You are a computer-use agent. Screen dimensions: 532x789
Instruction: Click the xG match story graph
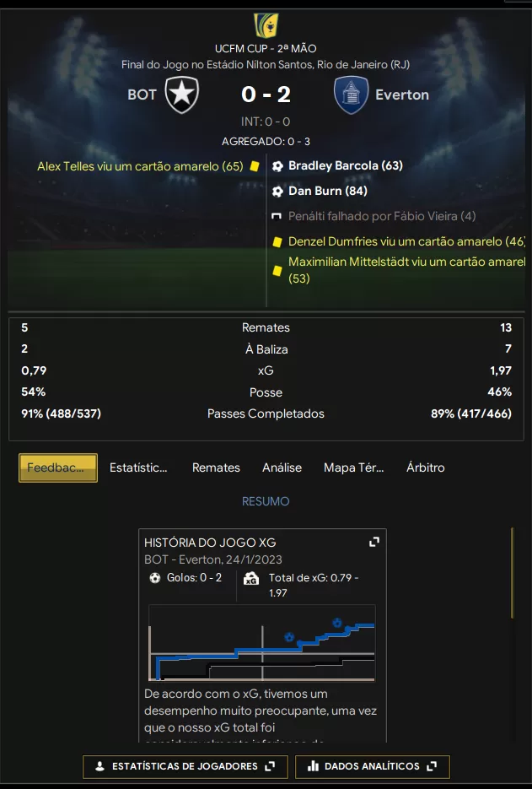pyautogui.click(x=262, y=644)
